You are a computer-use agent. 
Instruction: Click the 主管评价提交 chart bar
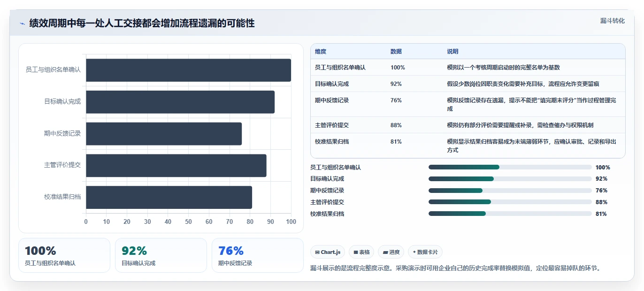(x=176, y=165)
